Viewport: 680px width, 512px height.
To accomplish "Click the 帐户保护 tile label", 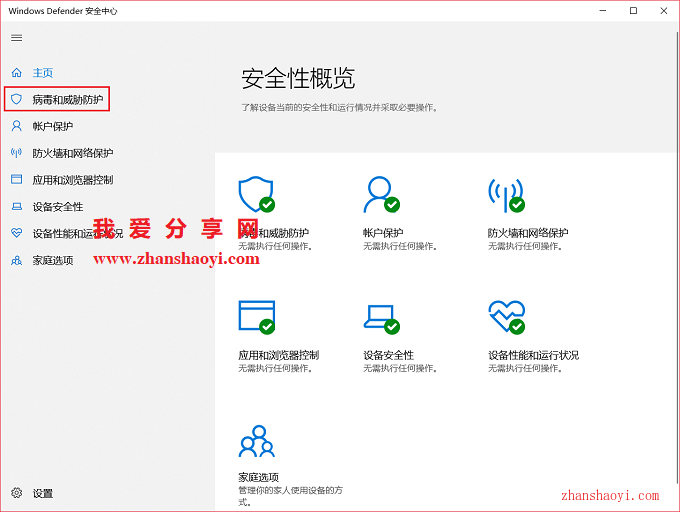I will pyautogui.click(x=383, y=233).
